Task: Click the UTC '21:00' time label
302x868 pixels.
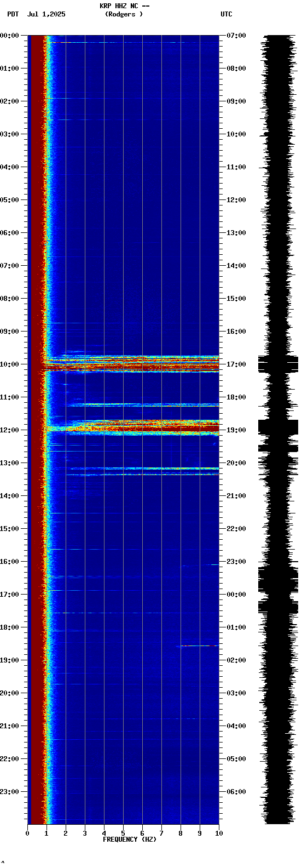Action: point(236,496)
